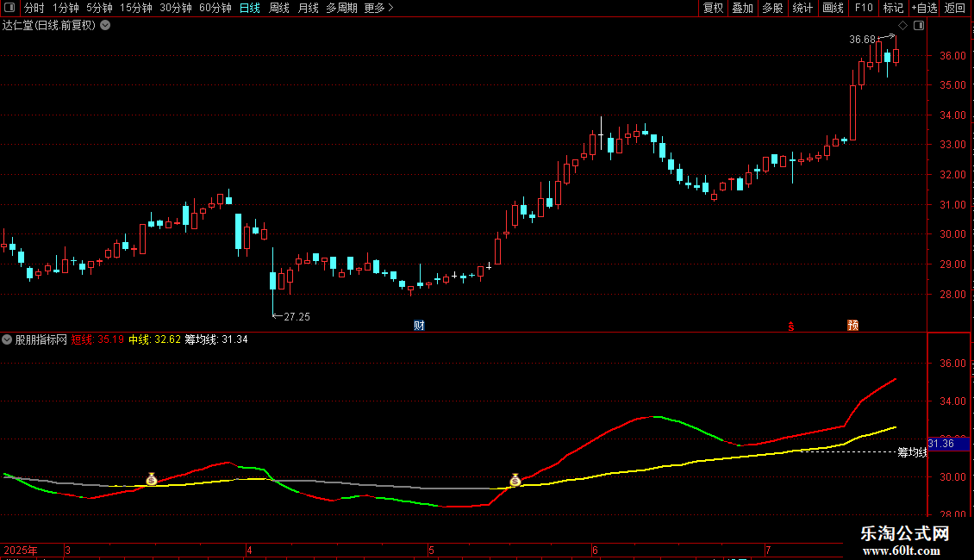Viewport: 974px width, 560px height.
Task: Switch to 1分钟 period
Action: pos(66,8)
